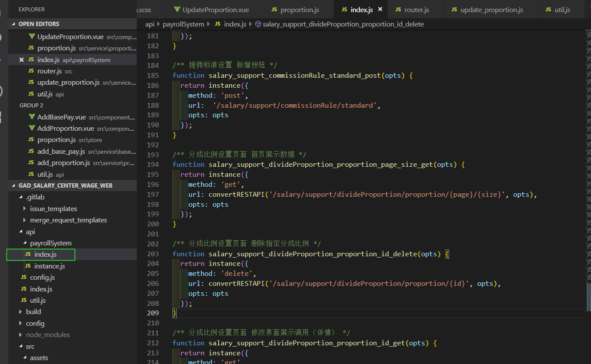Click the JS icon beside instance.js
The height and width of the screenshot is (364, 591).
click(x=28, y=266)
